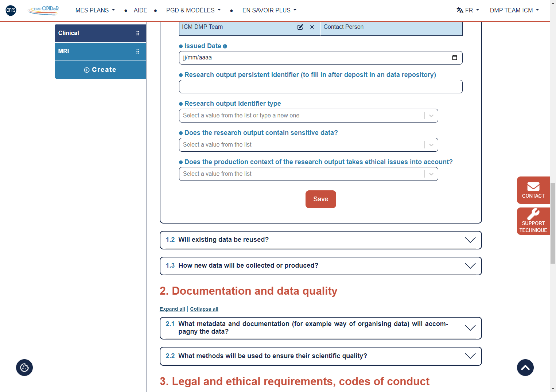Viewport: 556px width, 392px height.
Task: Click the ethical issues question label
Action: [318, 162]
